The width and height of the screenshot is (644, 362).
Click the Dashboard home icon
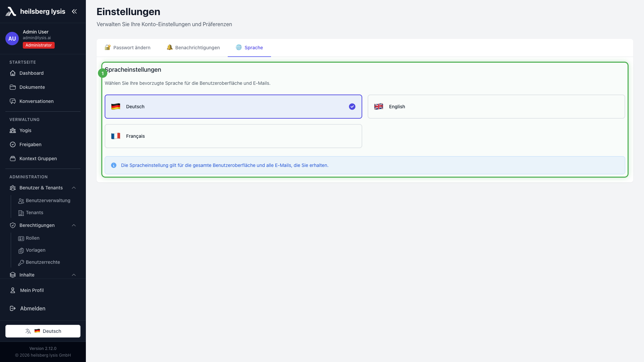pos(13,73)
